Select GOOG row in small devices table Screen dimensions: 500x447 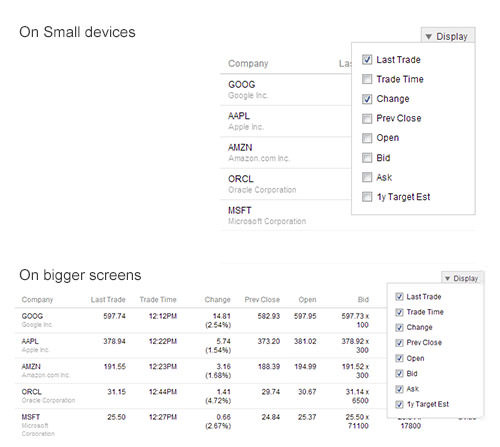pos(286,90)
